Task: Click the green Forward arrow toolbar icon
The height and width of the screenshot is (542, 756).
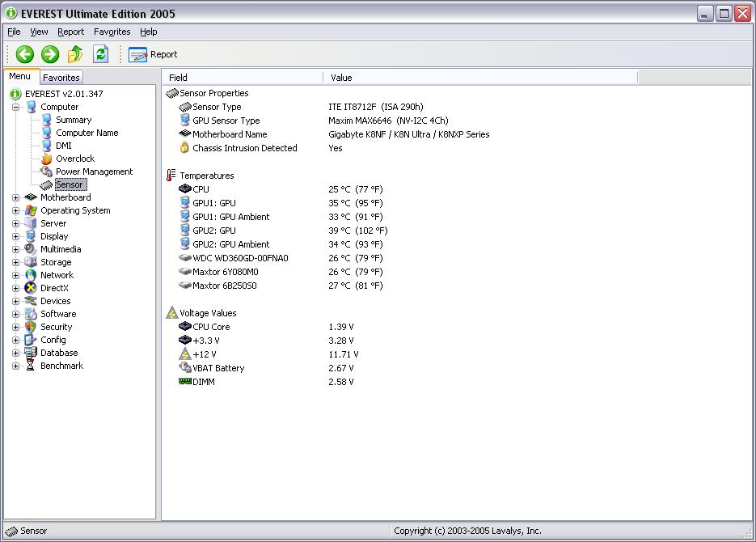Action: pos(50,54)
